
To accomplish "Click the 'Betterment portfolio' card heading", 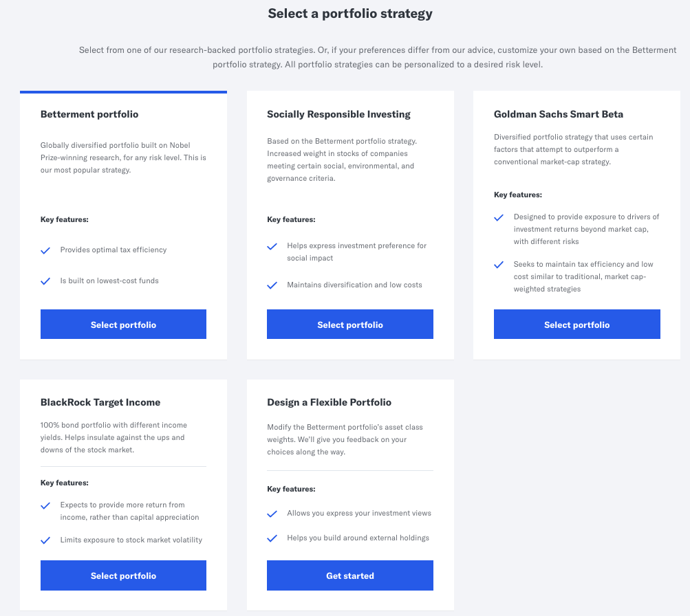I will [x=89, y=115].
